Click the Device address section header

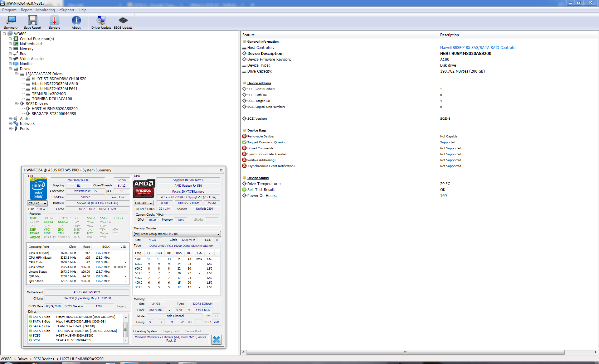(x=259, y=83)
